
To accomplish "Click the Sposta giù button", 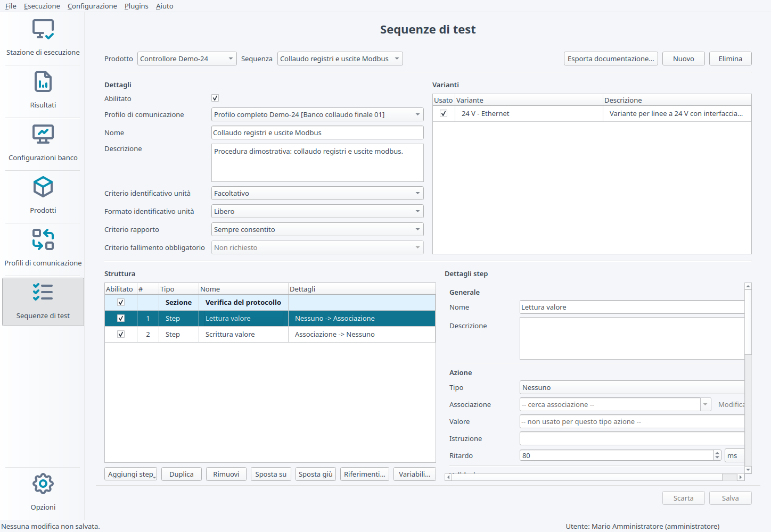I will click(x=316, y=474).
